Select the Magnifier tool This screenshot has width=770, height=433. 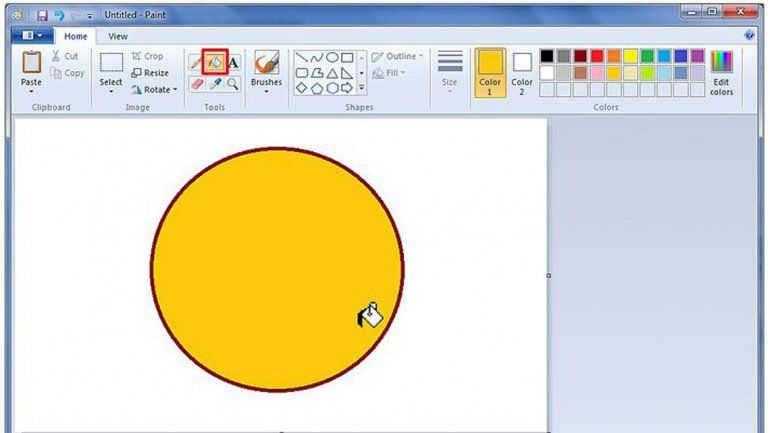[x=233, y=84]
